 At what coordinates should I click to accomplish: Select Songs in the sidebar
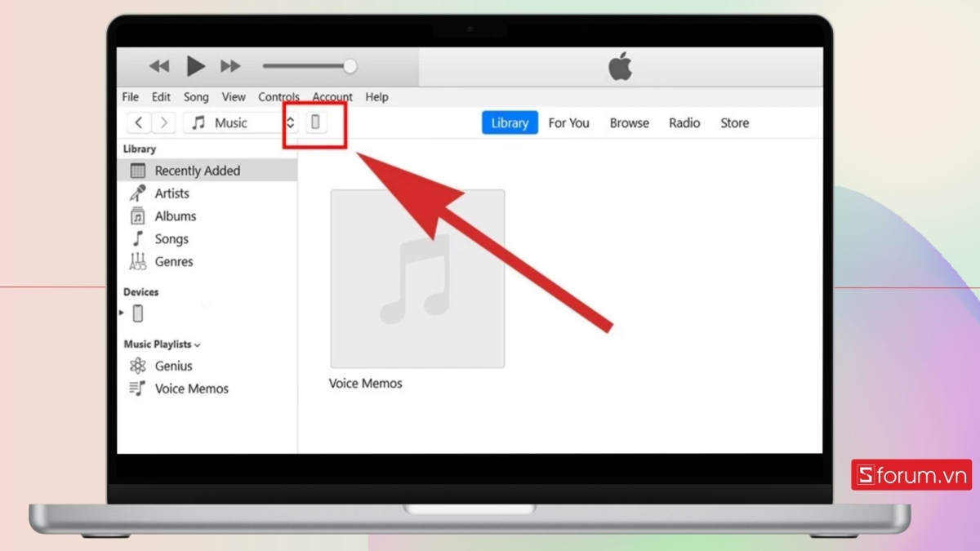171,238
